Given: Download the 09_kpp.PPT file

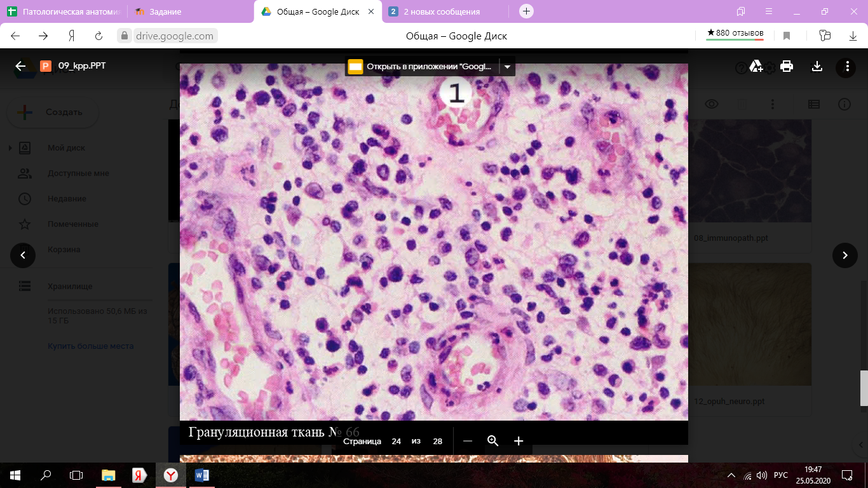Looking at the screenshot, I should pos(817,66).
